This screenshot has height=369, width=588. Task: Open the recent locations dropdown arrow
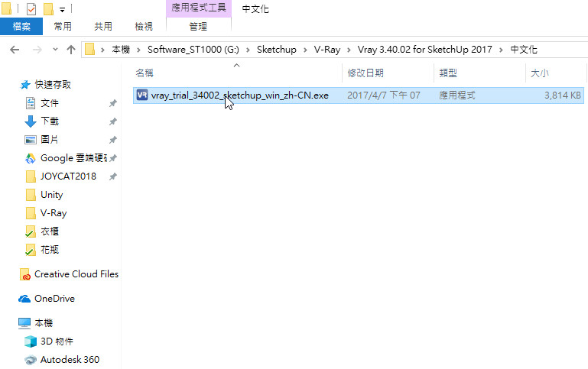(x=55, y=50)
